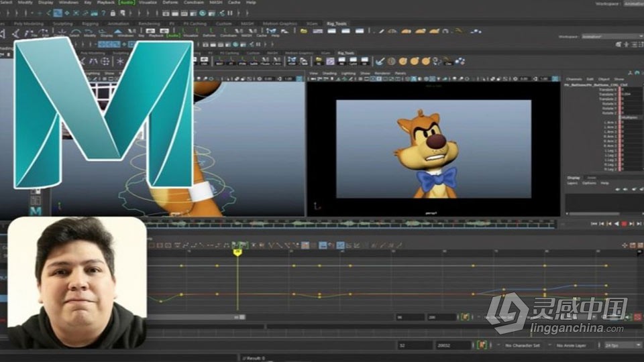Open the Options menu in layer editor

(x=589, y=183)
